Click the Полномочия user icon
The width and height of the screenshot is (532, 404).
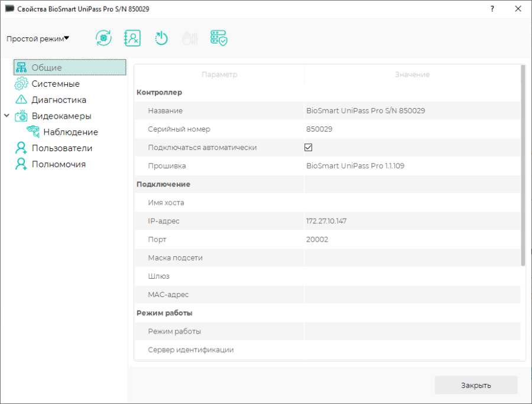coord(21,164)
